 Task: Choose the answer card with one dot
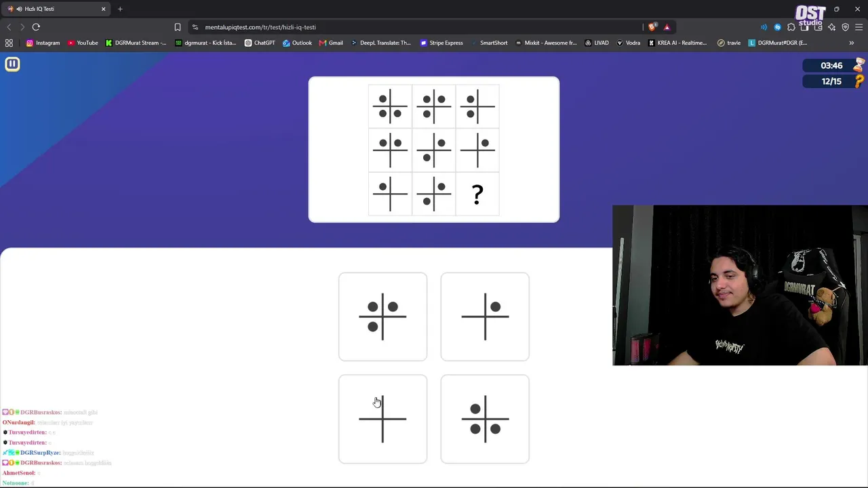pyautogui.click(x=485, y=317)
